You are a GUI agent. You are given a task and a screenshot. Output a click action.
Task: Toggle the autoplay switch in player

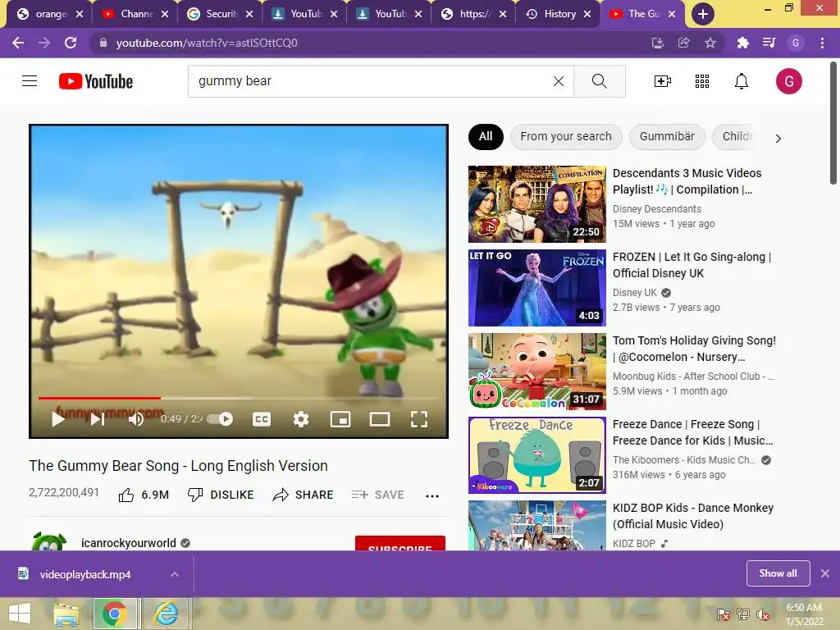[220, 419]
